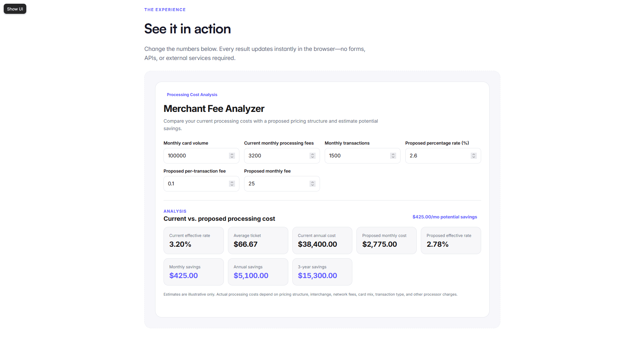Click the Proposed percentage rate stepper

pos(473,156)
